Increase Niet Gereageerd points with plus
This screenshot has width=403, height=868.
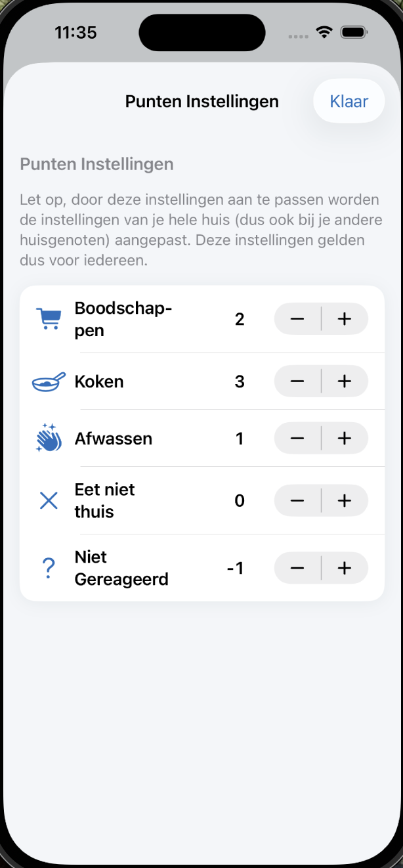345,569
